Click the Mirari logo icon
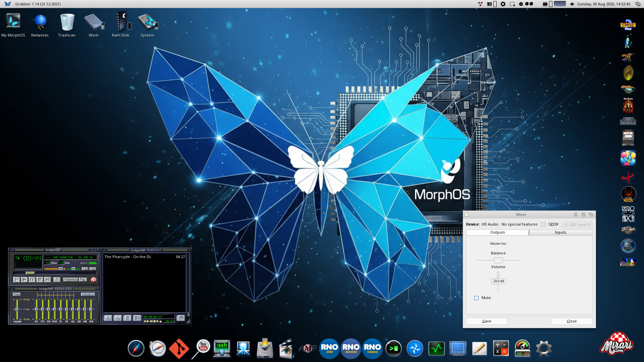644x362 pixels. [x=616, y=343]
